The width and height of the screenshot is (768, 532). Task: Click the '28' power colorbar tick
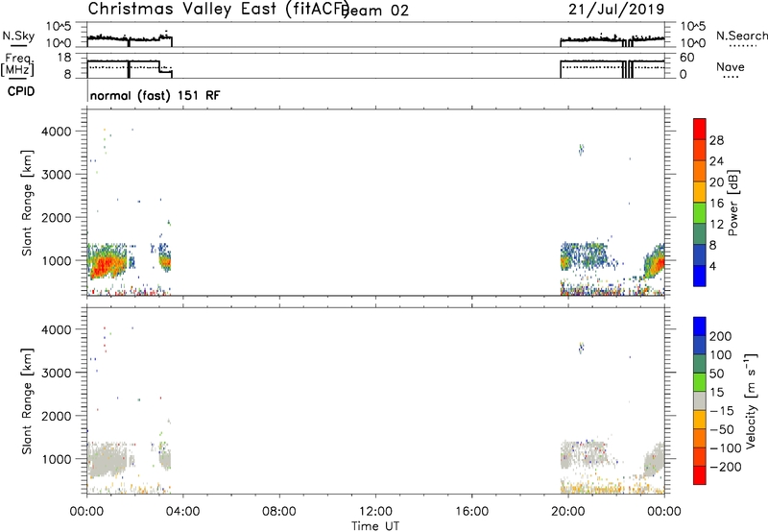pyautogui.click(x=716, y=140)
